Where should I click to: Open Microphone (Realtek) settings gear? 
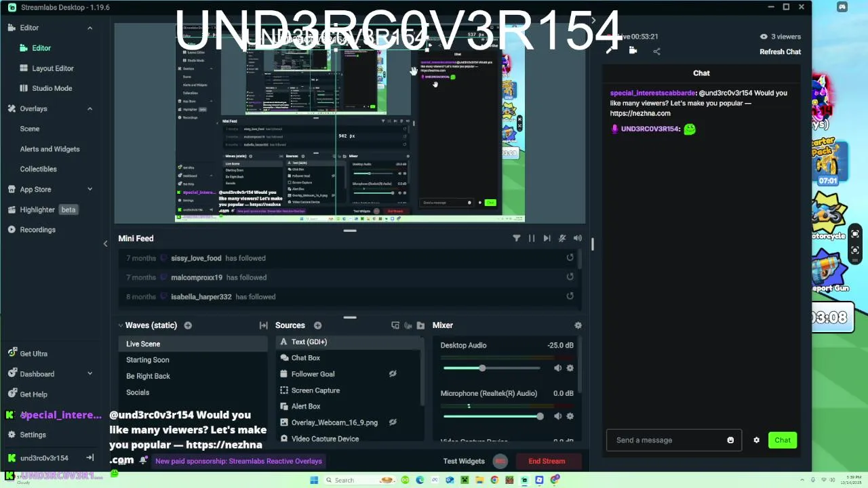coord(570,416)
